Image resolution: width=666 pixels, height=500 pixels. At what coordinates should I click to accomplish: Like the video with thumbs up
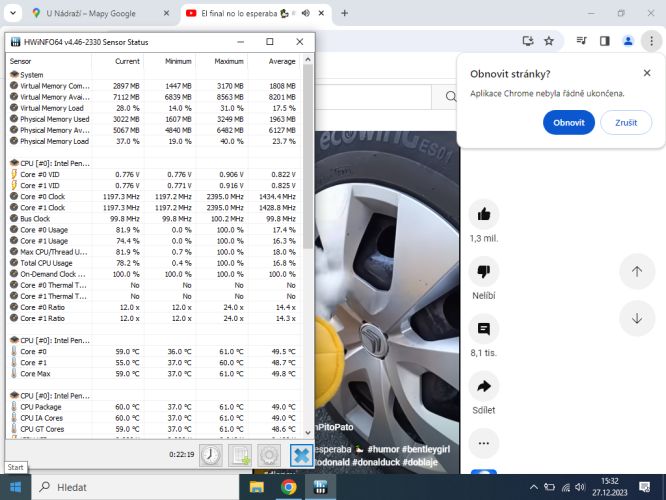(484, 214)
